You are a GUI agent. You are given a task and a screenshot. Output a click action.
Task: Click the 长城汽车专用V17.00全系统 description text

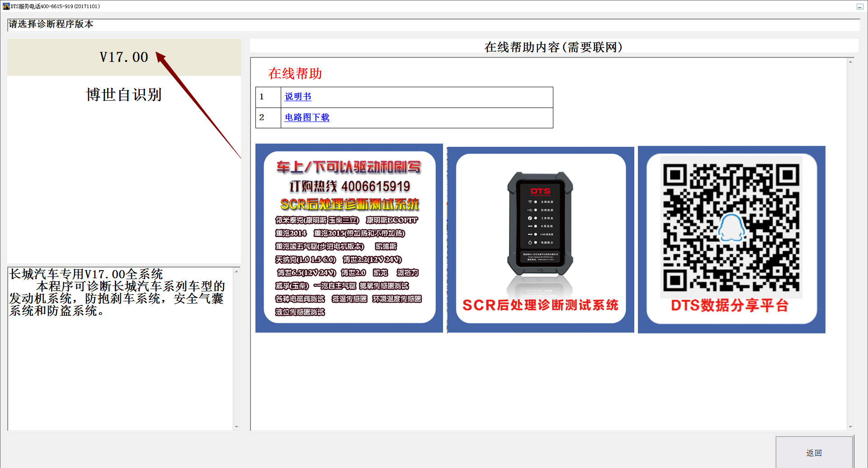[86, 274]
